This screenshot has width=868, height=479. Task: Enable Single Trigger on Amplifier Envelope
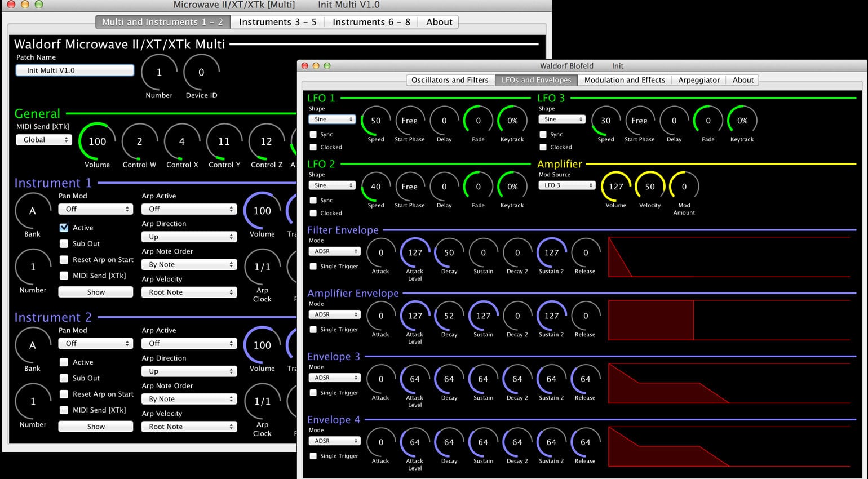click(313, 329)
